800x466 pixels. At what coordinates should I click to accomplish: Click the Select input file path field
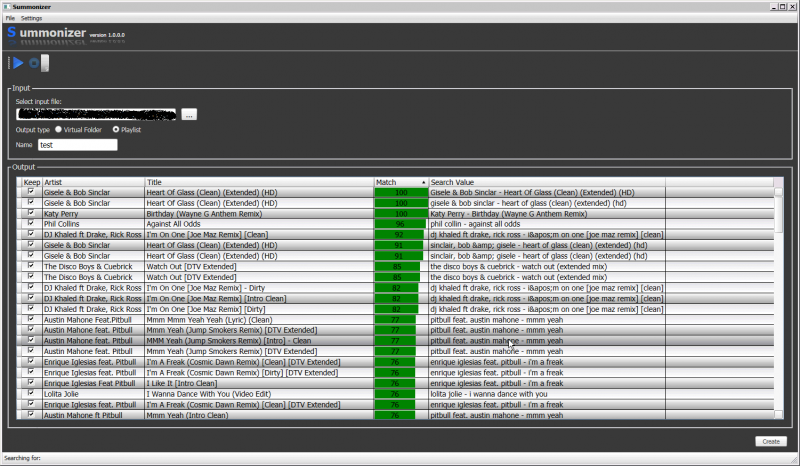pos(96,114)
